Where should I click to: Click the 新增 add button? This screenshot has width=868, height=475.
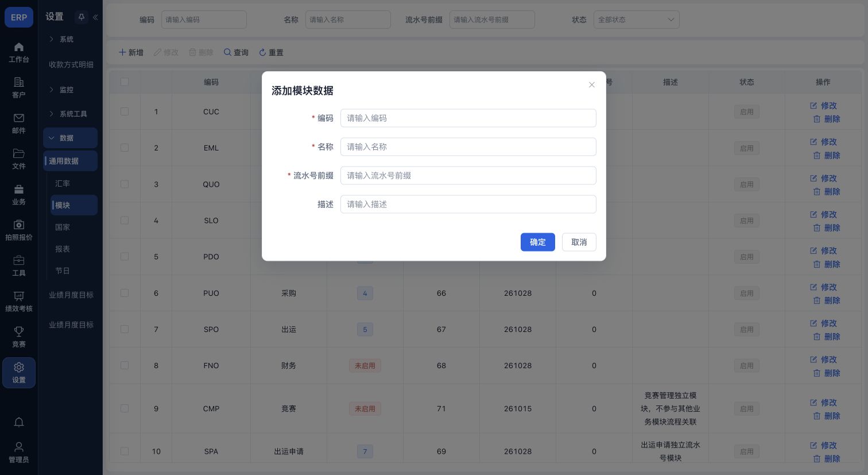point(131,52)
